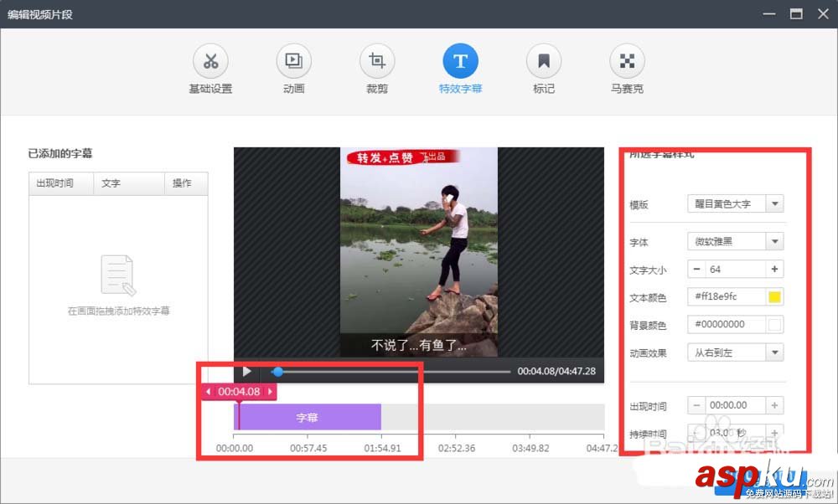The width and height of the screenshot is (838, 504).
Task: Click the subtitle placeholder icon in left panel
Action: (117, 276)
